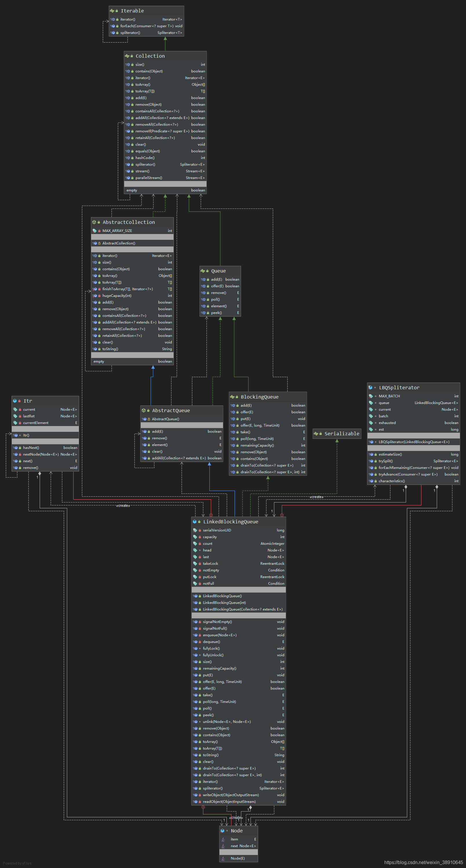466x868 pixels.
Task: Click the Itr class icon
Action: pyautogui.click(x=15, y=401)
